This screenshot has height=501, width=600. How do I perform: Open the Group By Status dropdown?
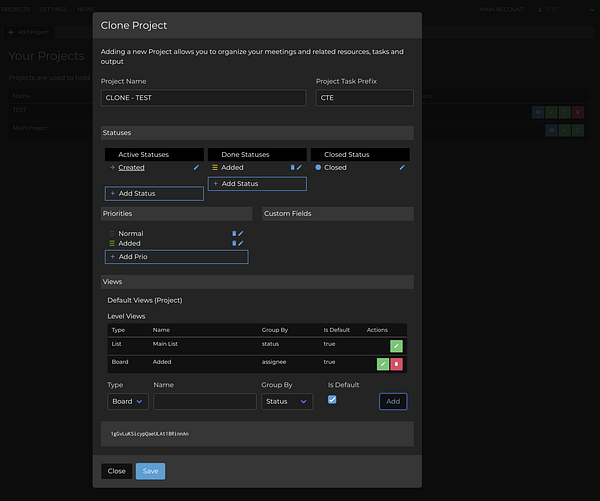[x=285, y=401]
